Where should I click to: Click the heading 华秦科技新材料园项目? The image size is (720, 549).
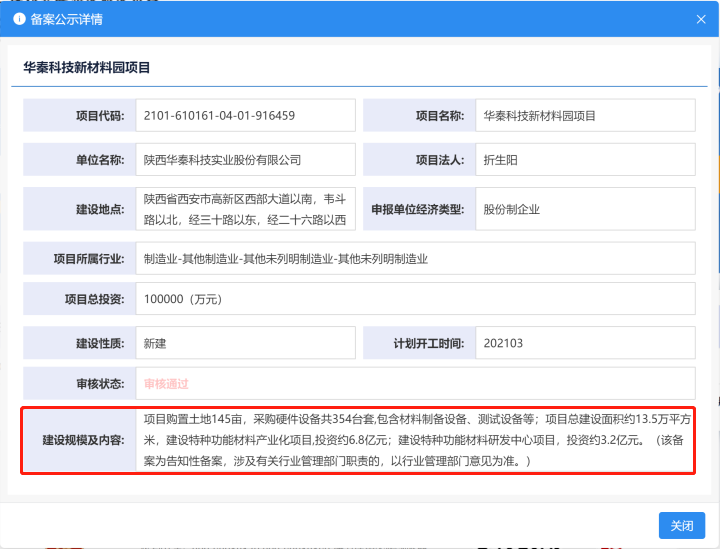[x=87, y=67]
